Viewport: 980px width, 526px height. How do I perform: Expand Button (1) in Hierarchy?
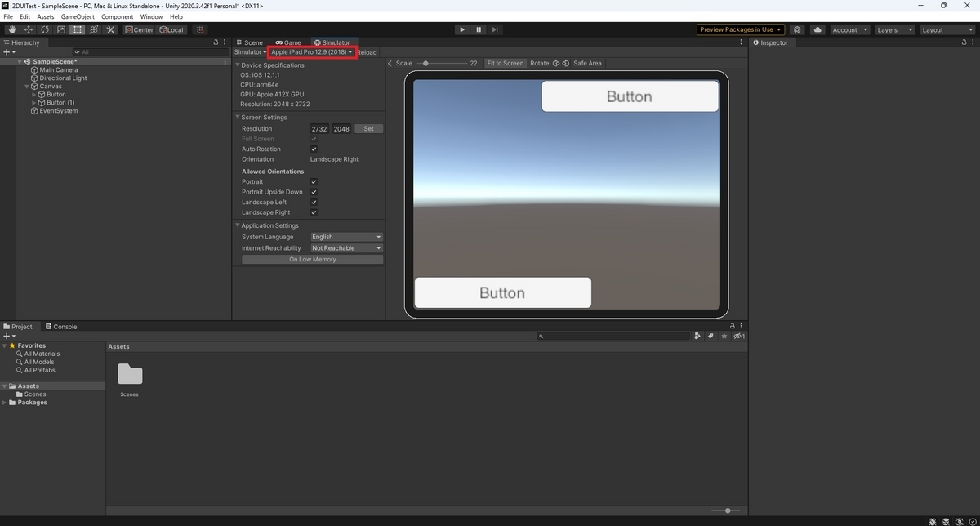33,102
